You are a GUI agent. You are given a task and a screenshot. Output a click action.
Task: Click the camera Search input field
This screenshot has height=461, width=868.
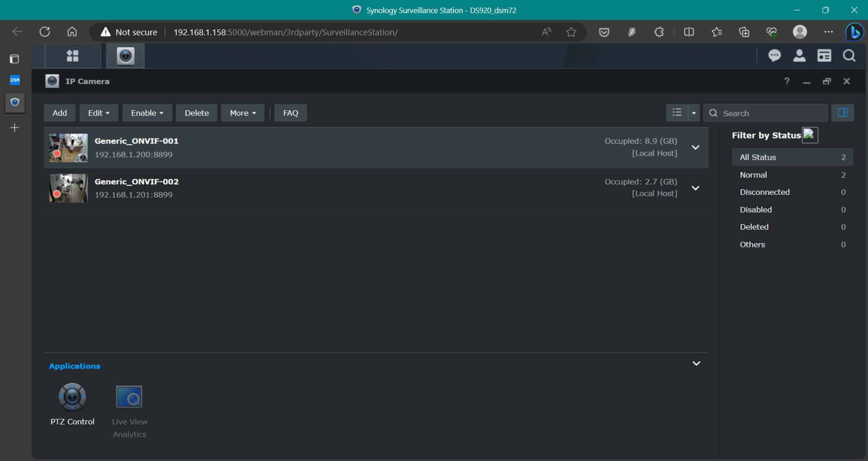click(x=771, y=113)
